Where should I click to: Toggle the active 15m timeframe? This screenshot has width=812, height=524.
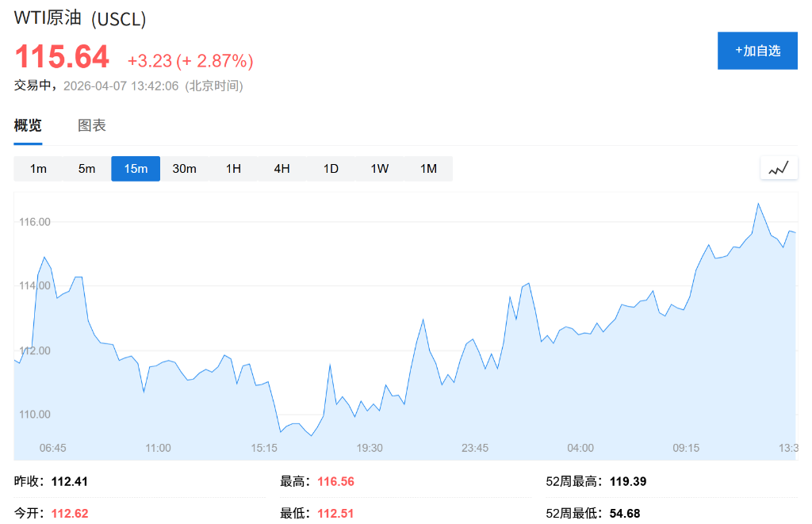point(135,168)
